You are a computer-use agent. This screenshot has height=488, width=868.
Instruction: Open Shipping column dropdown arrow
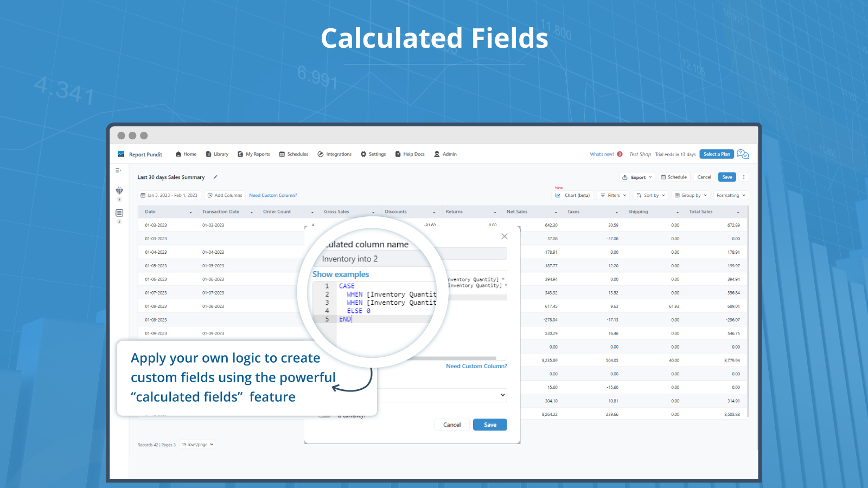tap(677, 212)
